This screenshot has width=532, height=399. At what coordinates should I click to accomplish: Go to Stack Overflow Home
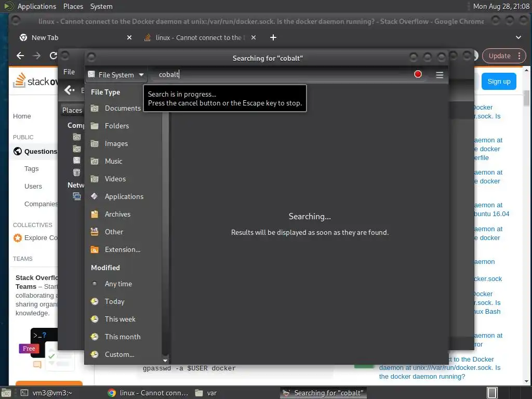point(22,116)
